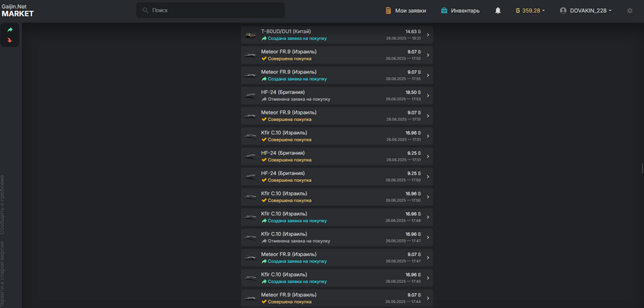Open Сообщить о проблеме vertical link

(3, 204)
